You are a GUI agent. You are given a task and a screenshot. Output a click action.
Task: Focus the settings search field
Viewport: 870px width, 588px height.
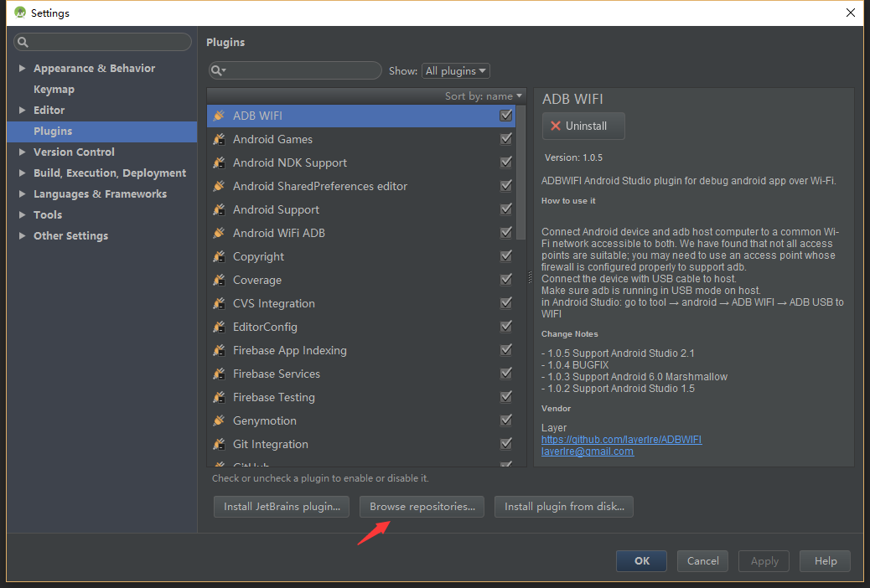(102, 42)
